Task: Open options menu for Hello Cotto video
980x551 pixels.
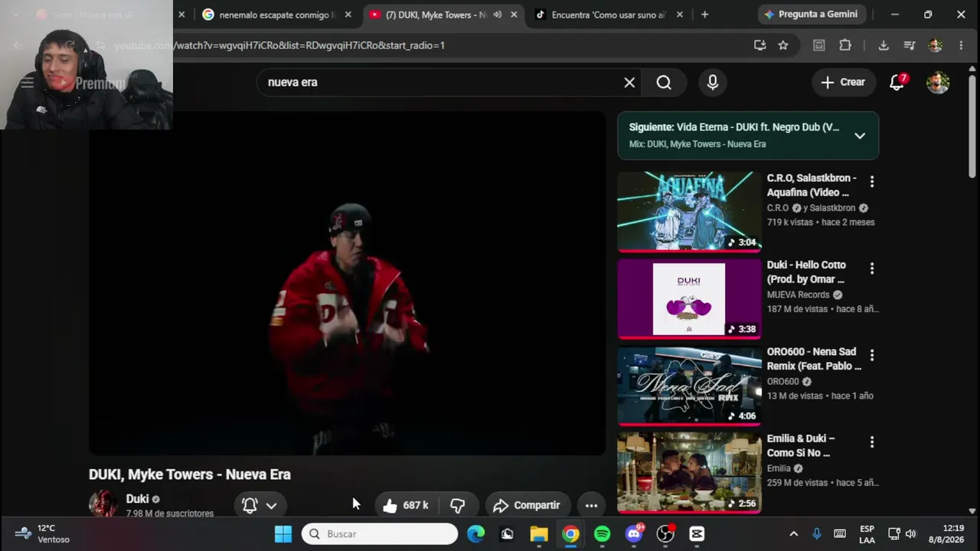Action: pos(871,269)
